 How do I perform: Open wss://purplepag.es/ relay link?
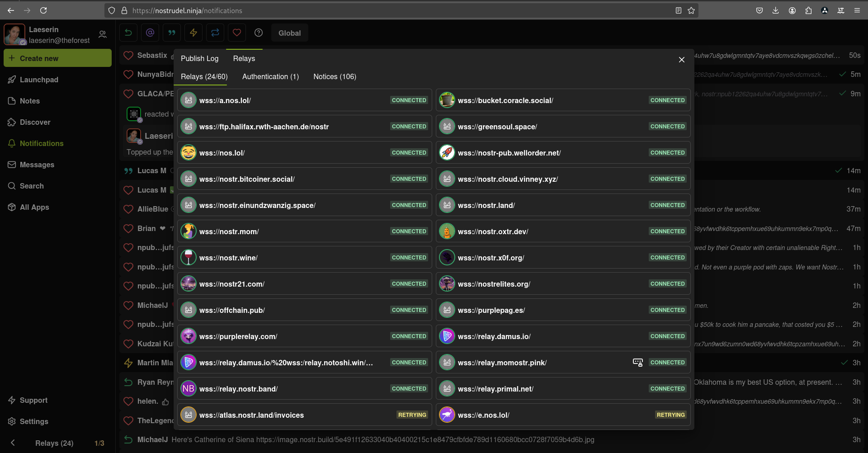click(x=491, y=310)
